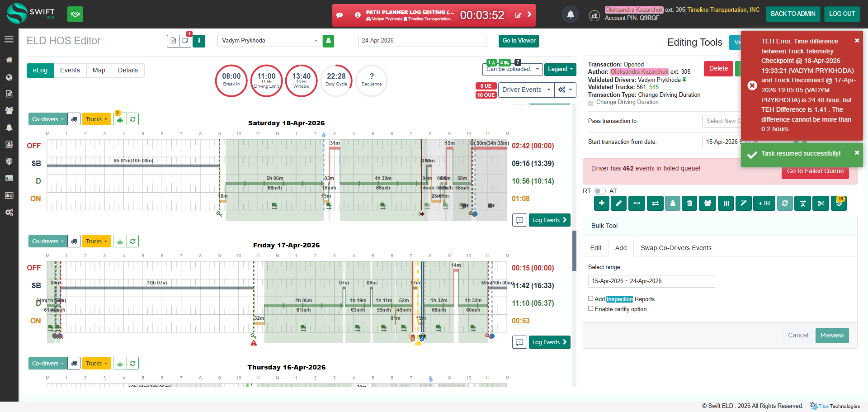The height and width of the screenshot is (412, 868).
Task: Click the text width editing tool
Action: click(x=802, y=204)
